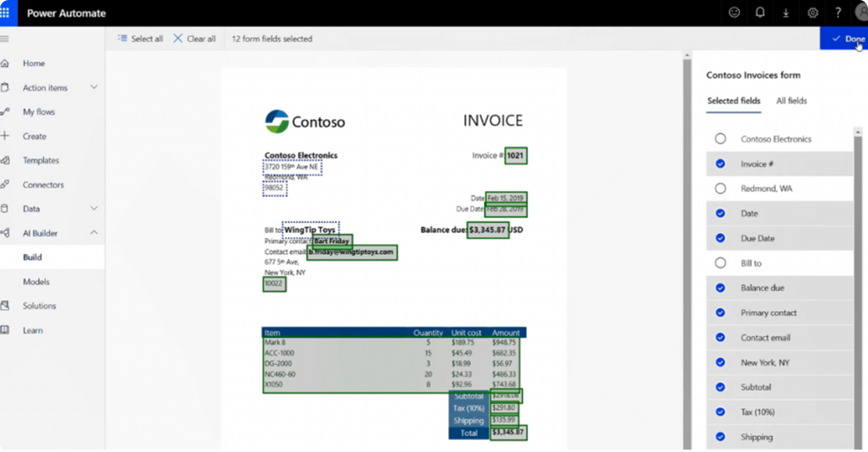Uncheck the Balance due field
This screenshot has width=868, height=452.
720,288
